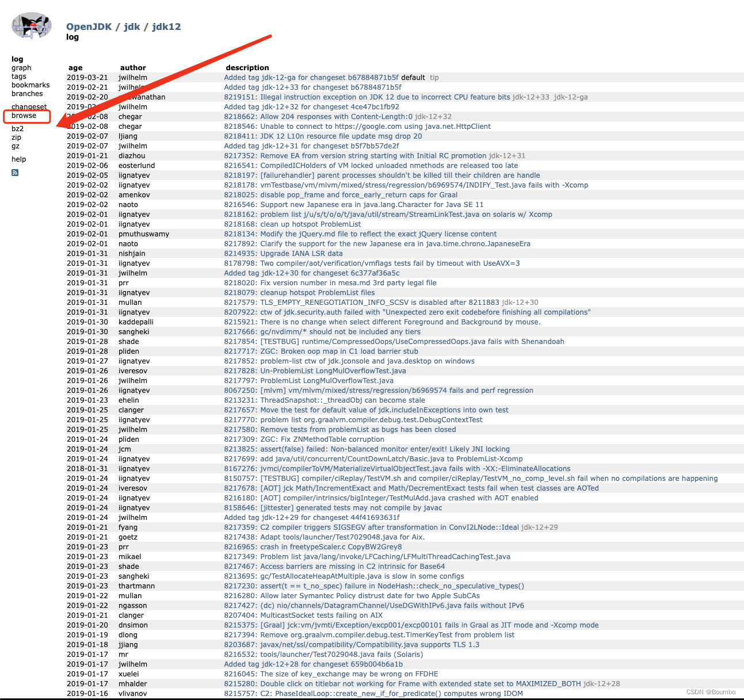Image resolution: width=744 pixels, height=700 pixels.
Task: Open changeset 8217579 TLS_EMPTY_RENEGOTIATION_INFO_SCSV
Action: point(361,303)
